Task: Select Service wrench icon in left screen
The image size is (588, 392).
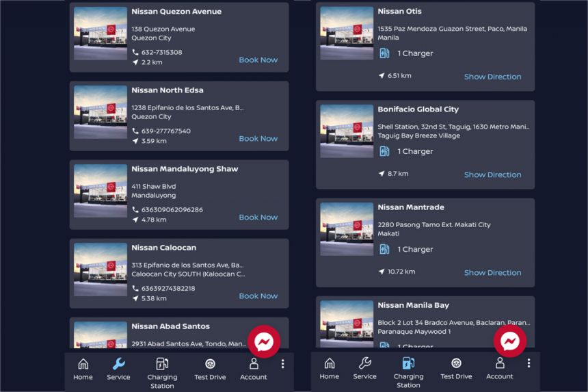Action: point(118,363)
